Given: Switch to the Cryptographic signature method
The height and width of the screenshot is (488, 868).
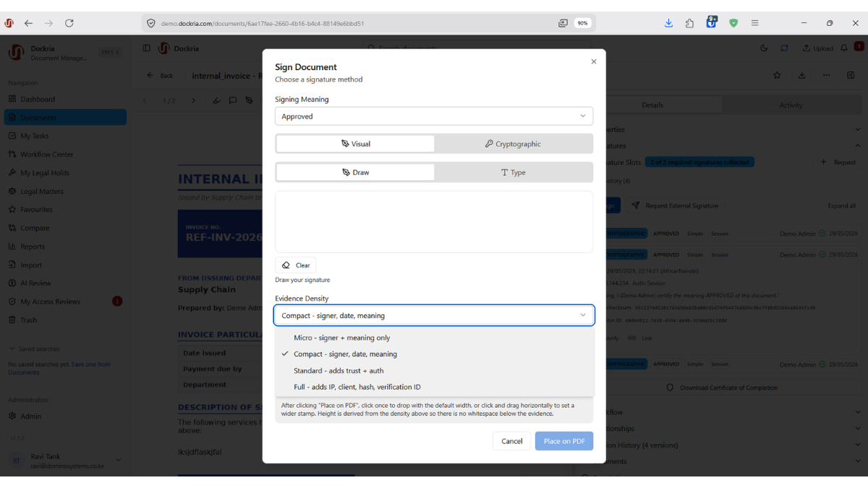Looking at the screenshot, I should coord(513,144).
